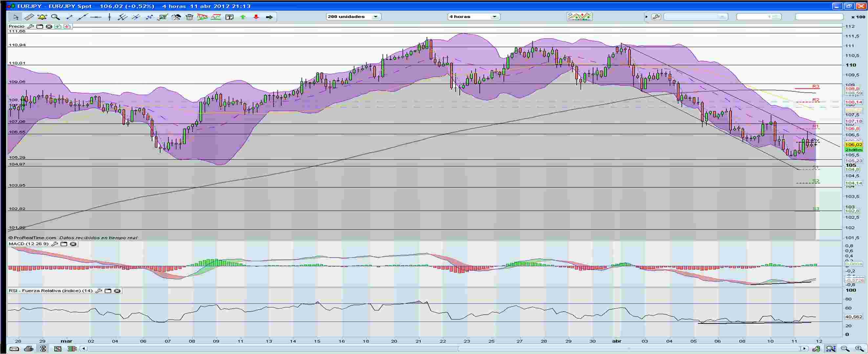868x354 pixels.
Task: Select the ruler measurement tool
Action: tap(29, 17)
